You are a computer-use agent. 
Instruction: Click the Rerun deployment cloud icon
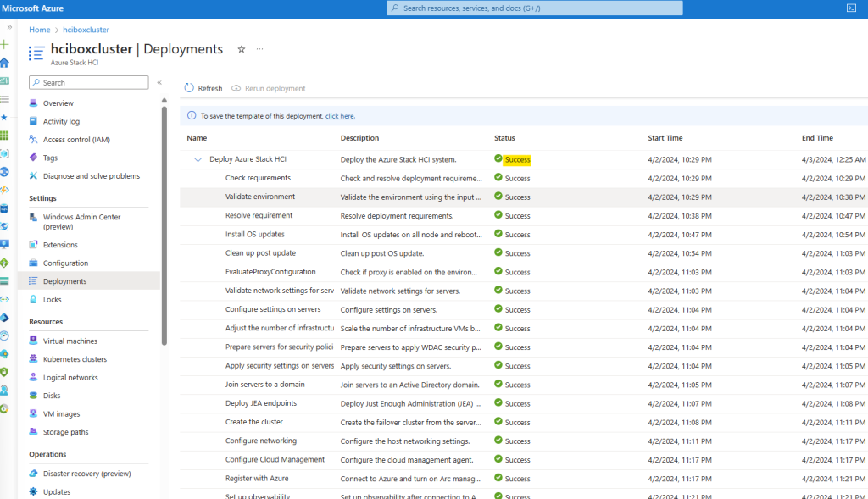click(236, 88)
